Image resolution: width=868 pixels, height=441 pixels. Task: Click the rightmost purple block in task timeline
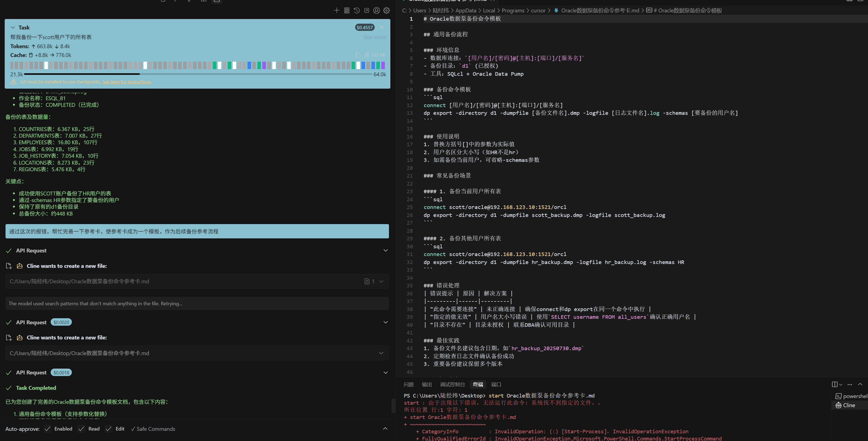point(383,65)
